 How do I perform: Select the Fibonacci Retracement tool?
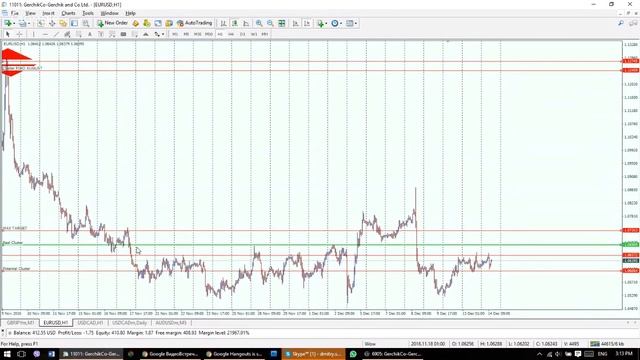(x=79, y=34)
